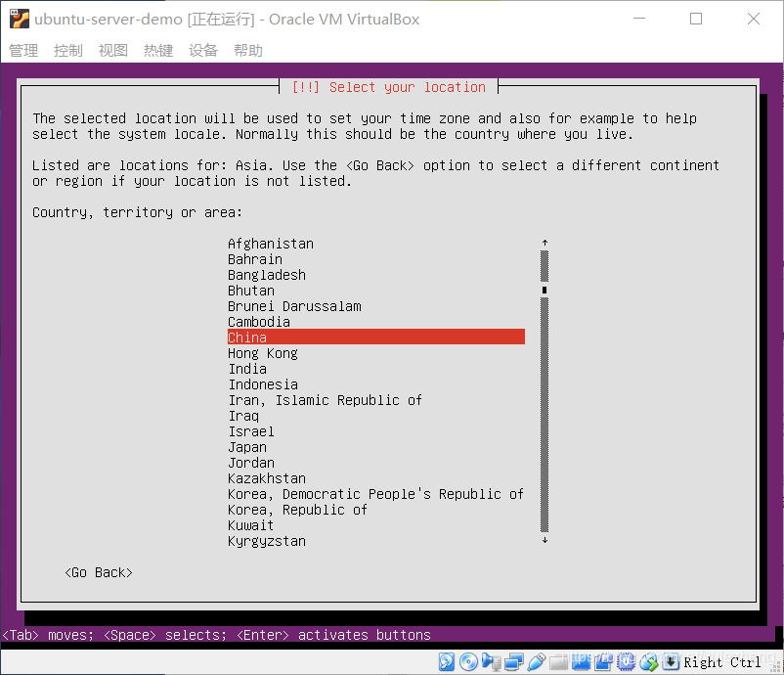Close the VirtualBox window
This screenshot has width=784, height=675.
click(x=754, y=19)
